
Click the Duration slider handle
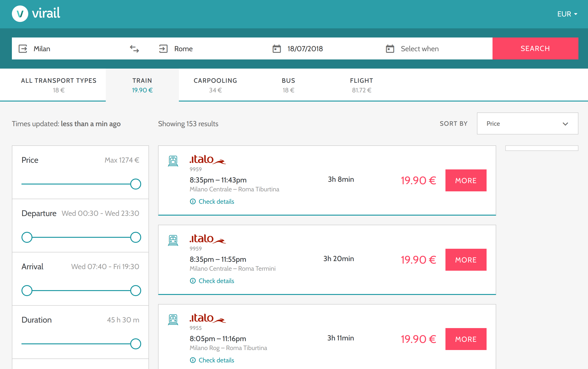135,344
